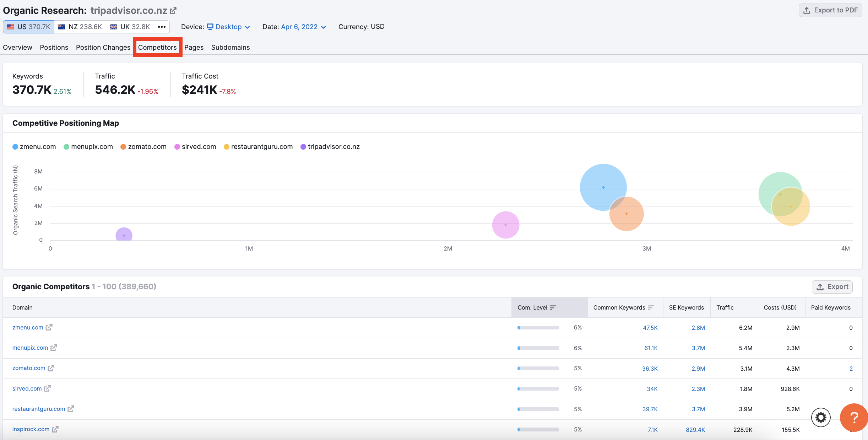Viewport: 868px width, 440px height.
Task: Click the external link icon next to sirved.com
Action: (48, 388)
